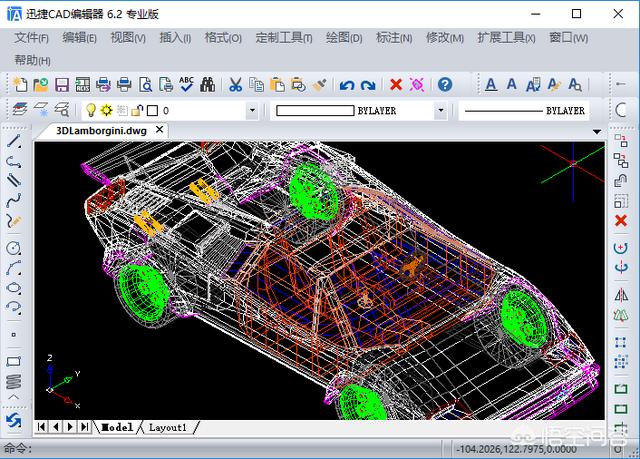This screenshot has height=459, width=640.
Task: Click the Undo arrow icon
Action: 347,85
